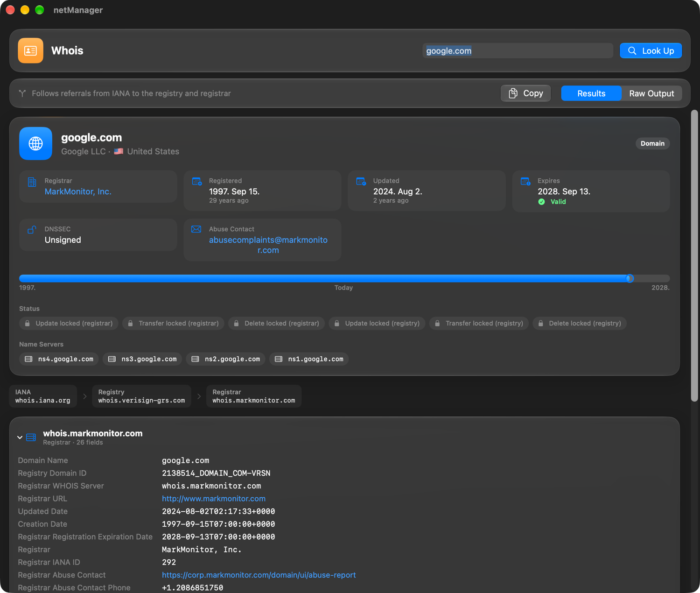Click the Delete locked (registrar) status chip
Screen dimensions: 700x593
(277, 323)
